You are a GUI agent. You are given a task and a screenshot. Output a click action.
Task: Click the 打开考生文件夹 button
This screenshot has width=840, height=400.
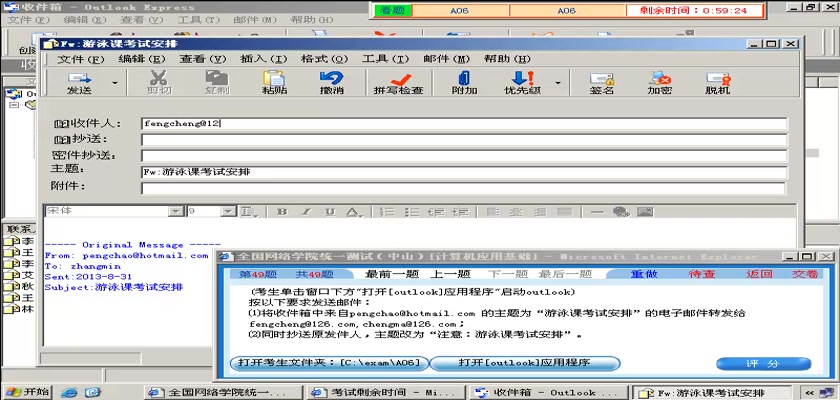329,363
